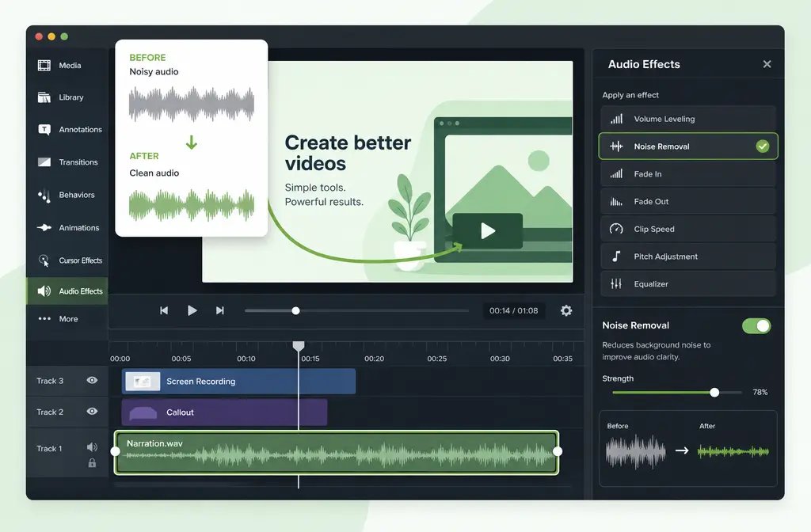Open the Behaviors tab
Image resolution: width=811 pixels, height=532 pixels.
[67, 195]
